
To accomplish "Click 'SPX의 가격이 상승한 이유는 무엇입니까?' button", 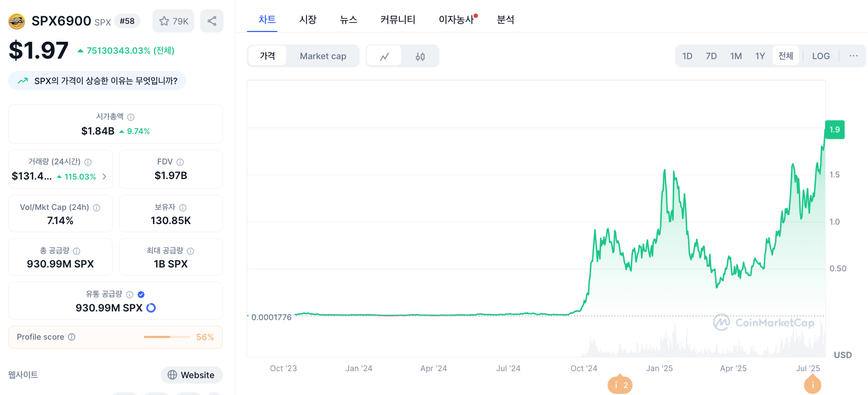I will pos(97,81).
